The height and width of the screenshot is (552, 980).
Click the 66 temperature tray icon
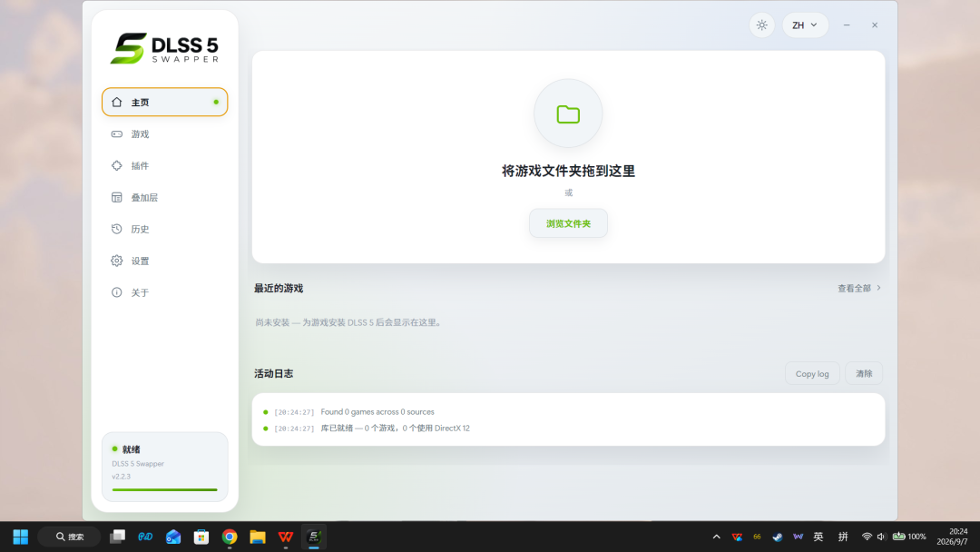tap(757, 537)
